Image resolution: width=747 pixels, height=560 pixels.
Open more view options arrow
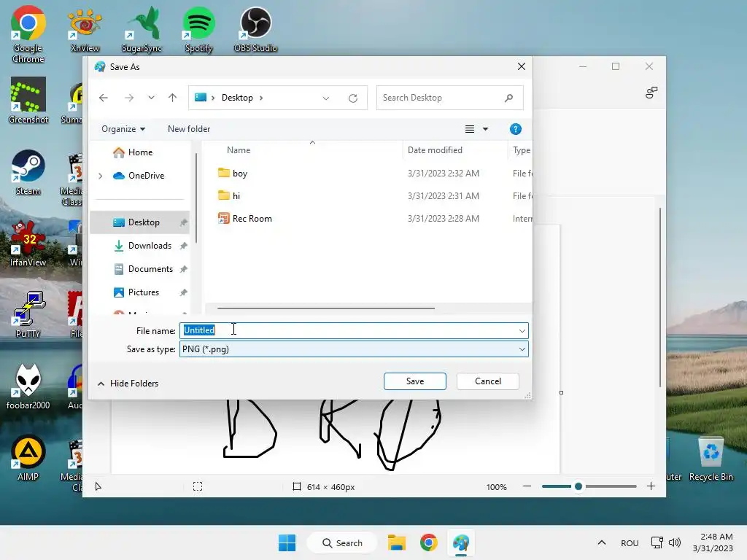(x=485, y=129)
